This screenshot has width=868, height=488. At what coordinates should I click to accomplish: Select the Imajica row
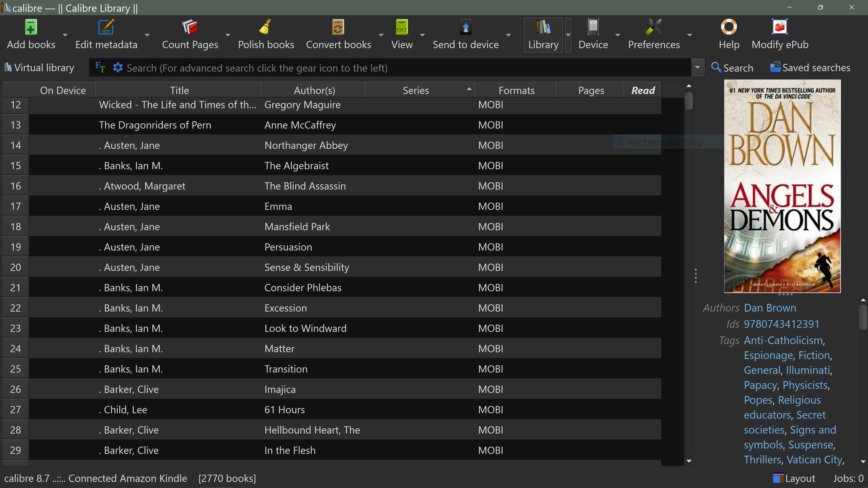pyautogui.click(x=345, y=389)
